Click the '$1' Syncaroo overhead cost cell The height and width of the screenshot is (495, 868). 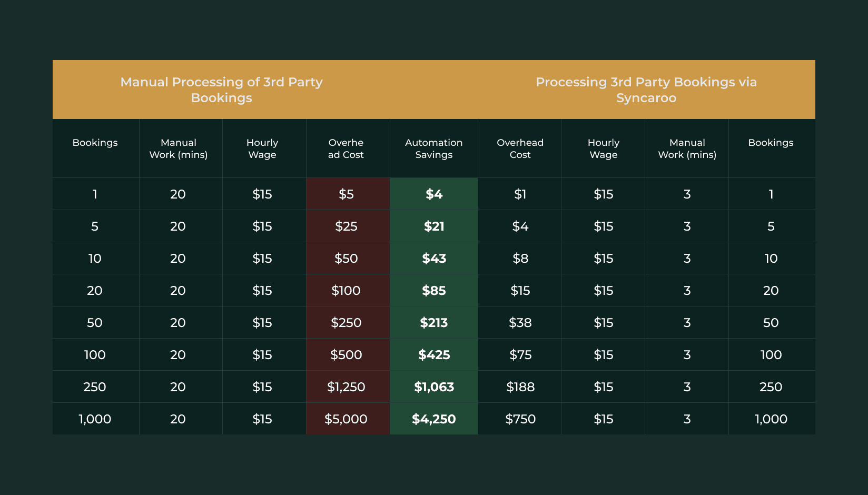[520, 194]
